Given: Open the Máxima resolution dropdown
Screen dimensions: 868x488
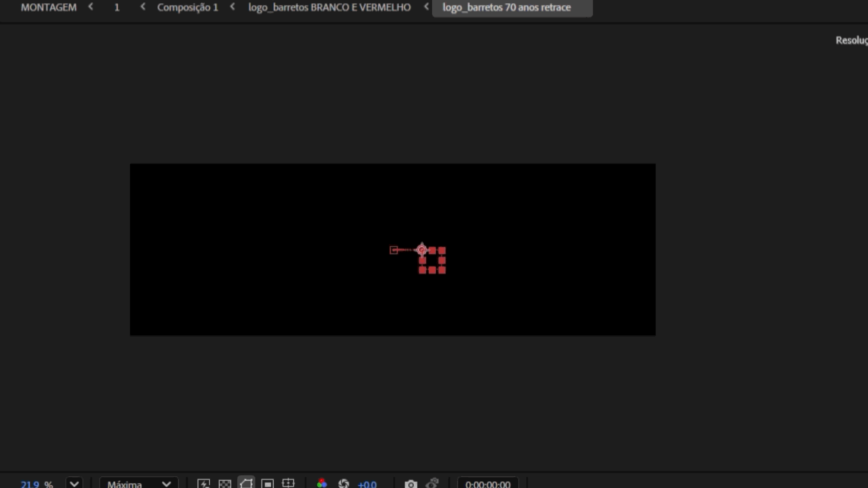Looking at the screenshot, I should (x=139, y=484).
